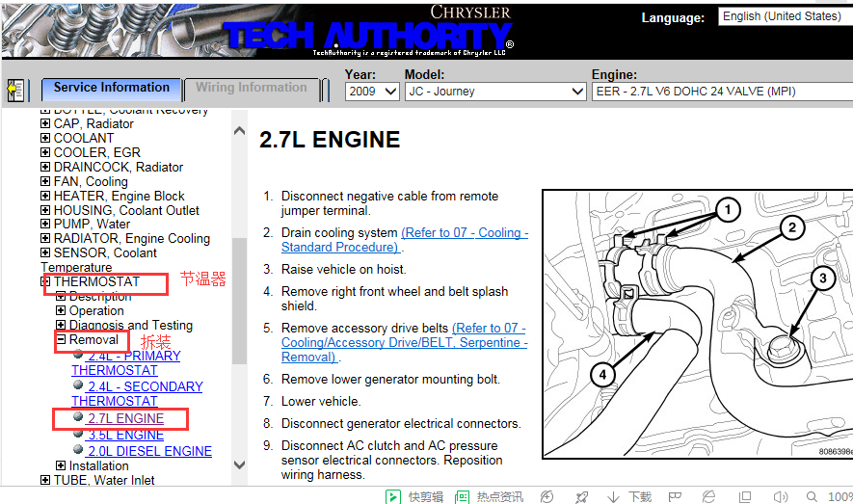Expand the CAP, Radiator tree node
Image resolution: width=853 pixels, height=504 pixels.
point(45,123)
